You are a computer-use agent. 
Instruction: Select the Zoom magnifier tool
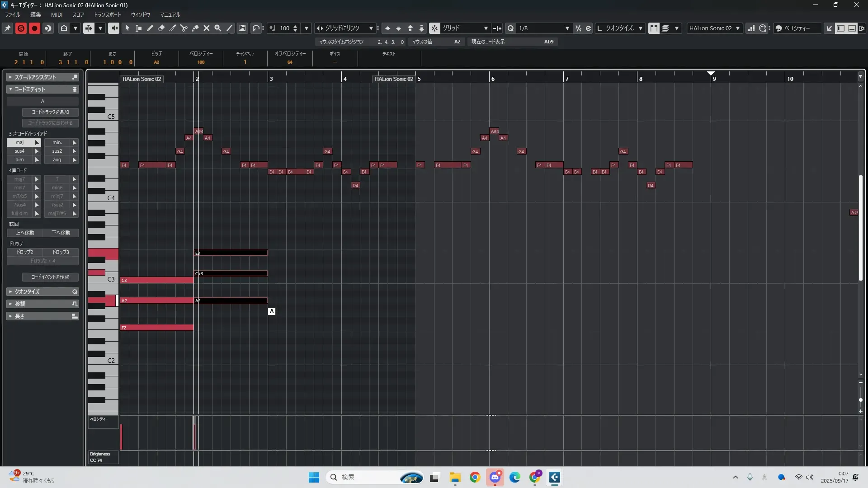(x=218, y=28)
